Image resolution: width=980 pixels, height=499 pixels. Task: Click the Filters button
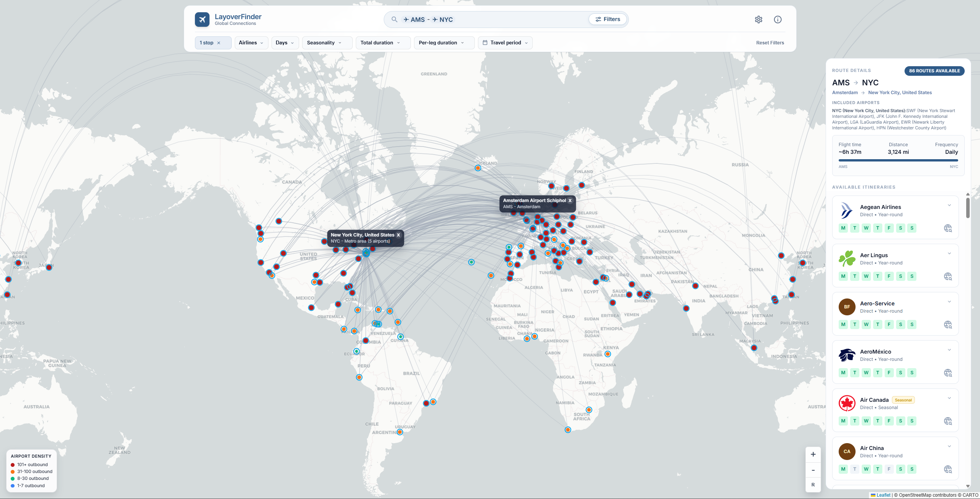[x=607, y=19]
